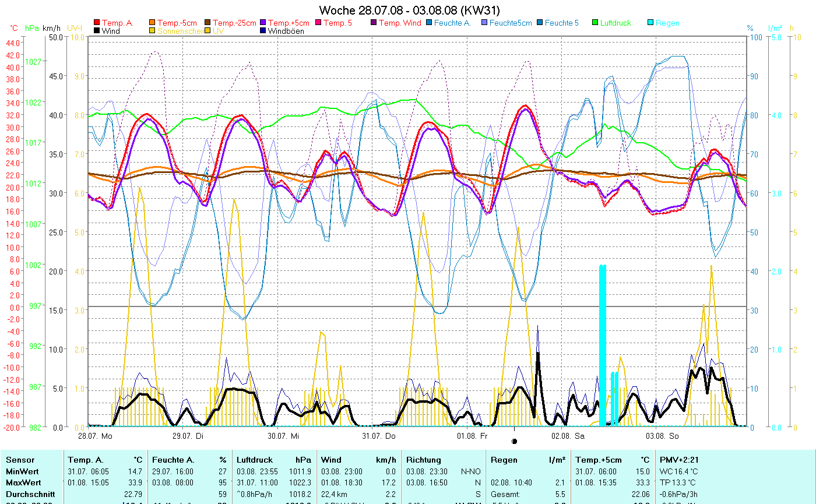The image size is (816, 504).
Task: Click the dark blue Windböen legend square
Action: point(263,31)
